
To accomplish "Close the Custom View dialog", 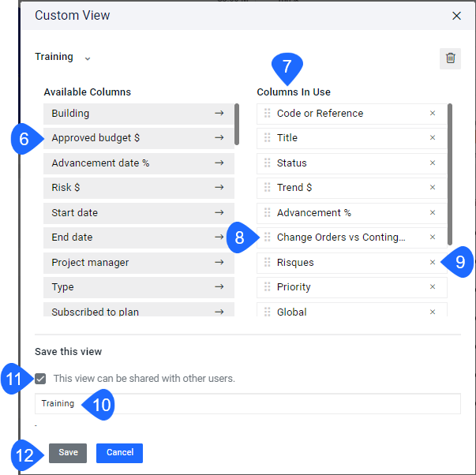I will point(456,16).
